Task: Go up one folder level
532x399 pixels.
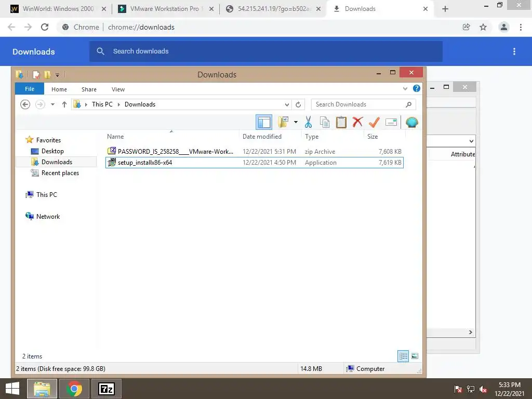Action: (x=64, y=104)
